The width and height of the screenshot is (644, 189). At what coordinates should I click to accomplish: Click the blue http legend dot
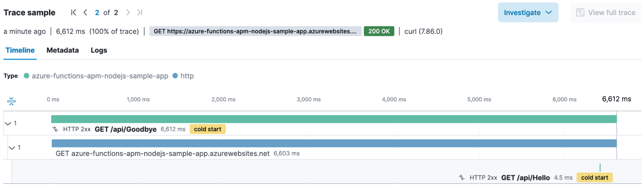(175, 76)
